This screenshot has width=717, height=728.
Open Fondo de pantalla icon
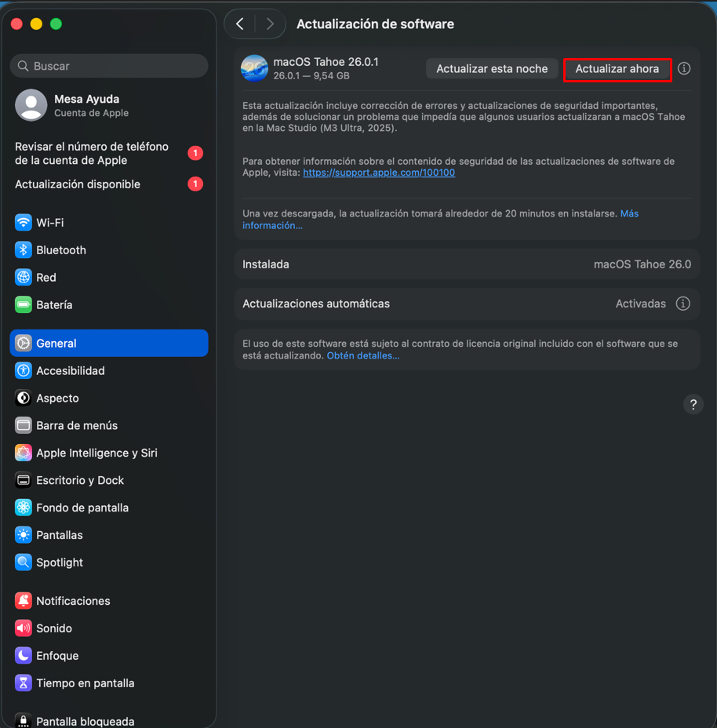tap(24, 508)
